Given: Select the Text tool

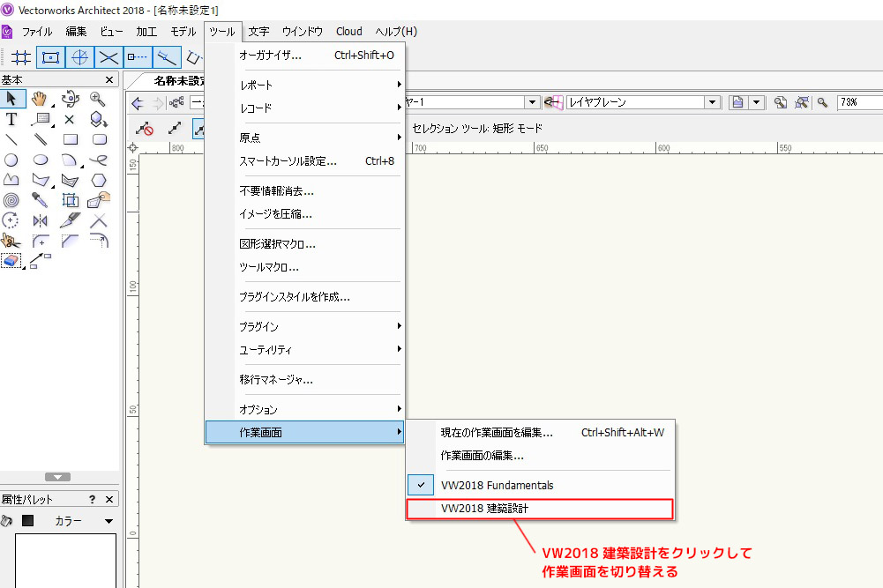Looking at the screenshot, I should (x=11, y=119).
